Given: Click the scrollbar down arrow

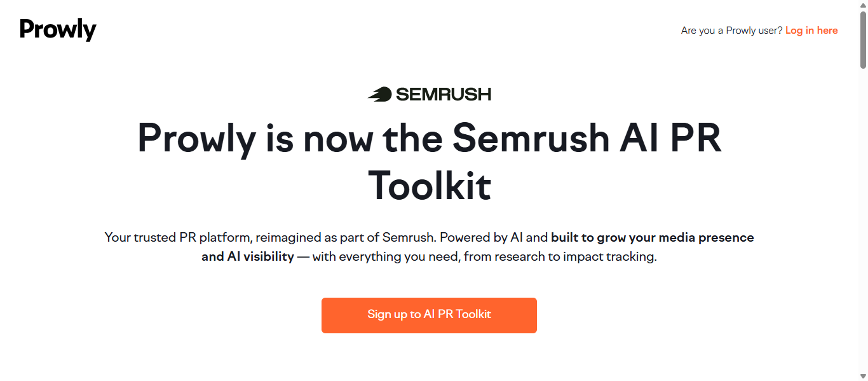Looking at the screenshot, I should [x=863, y=377].
